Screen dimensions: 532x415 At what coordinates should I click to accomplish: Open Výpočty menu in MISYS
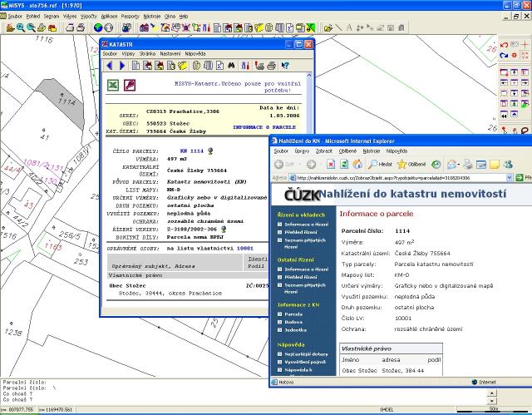point(89,16)
